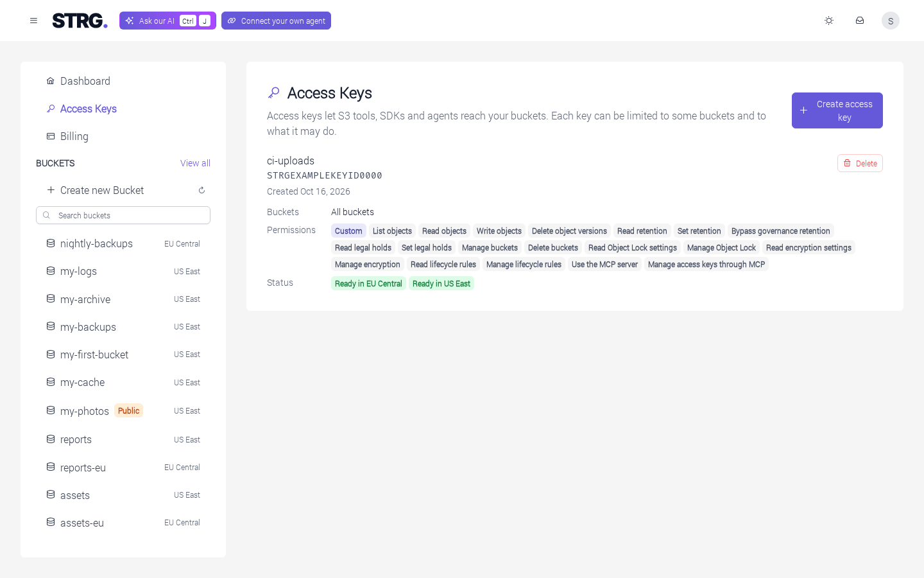Click the my-archive bucket icon

click(51, 299)
